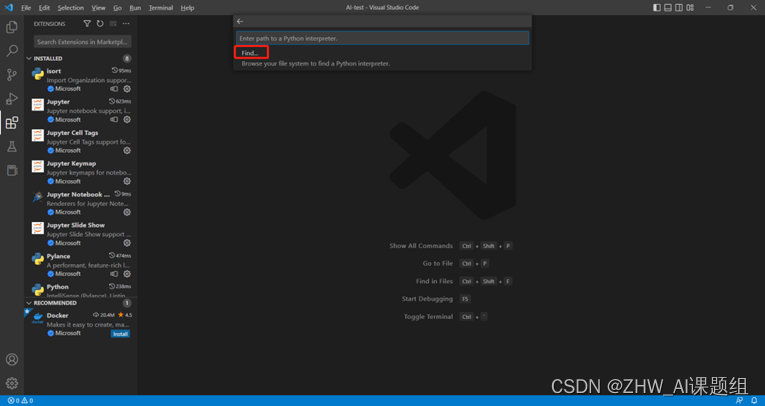Open the File menu

click(x=26, y=8)
